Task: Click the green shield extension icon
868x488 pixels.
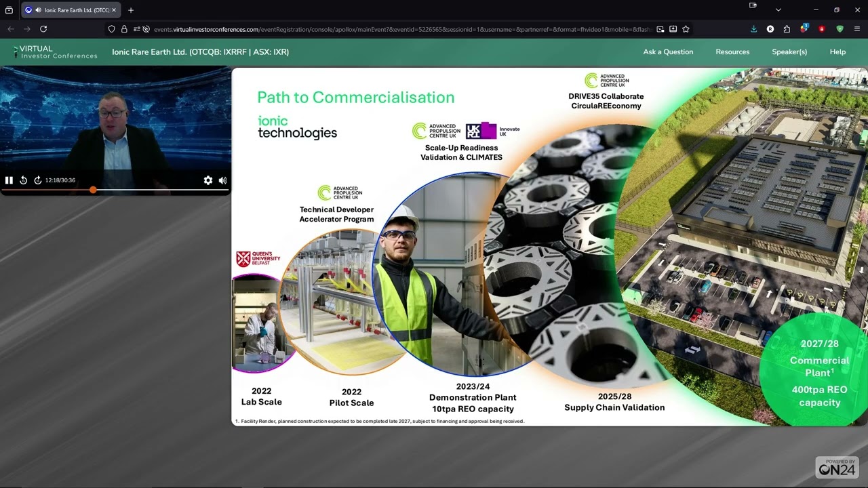Action: [x=840, y=29]
